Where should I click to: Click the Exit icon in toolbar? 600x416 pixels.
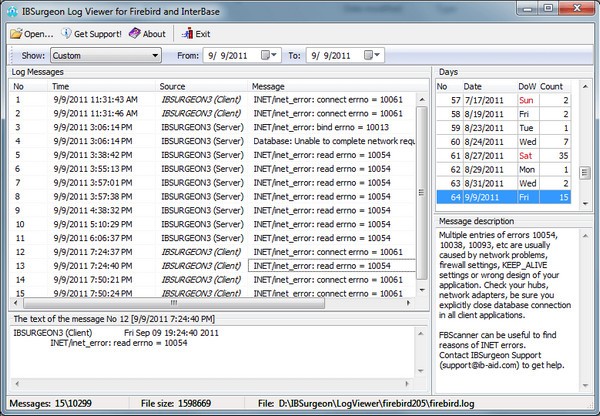click(186, 34)
